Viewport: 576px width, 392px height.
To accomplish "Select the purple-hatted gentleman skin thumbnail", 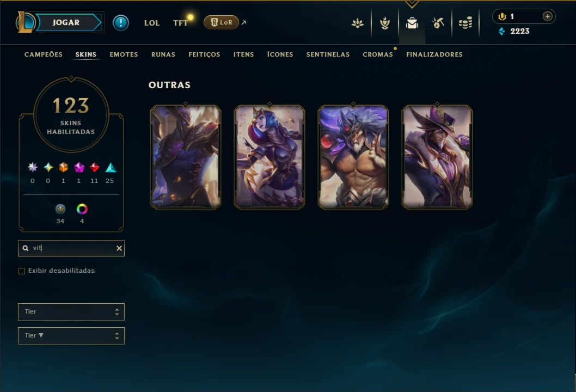I will coord(437,157).
